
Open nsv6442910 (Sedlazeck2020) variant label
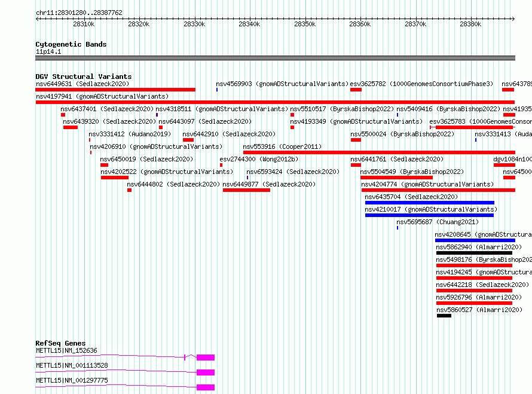(229, 134)
